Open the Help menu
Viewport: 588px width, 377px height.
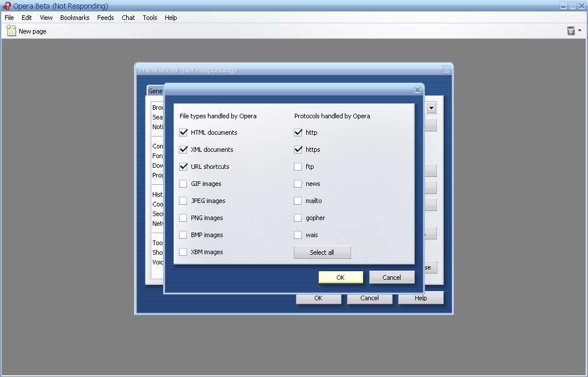tap(170, 18)
